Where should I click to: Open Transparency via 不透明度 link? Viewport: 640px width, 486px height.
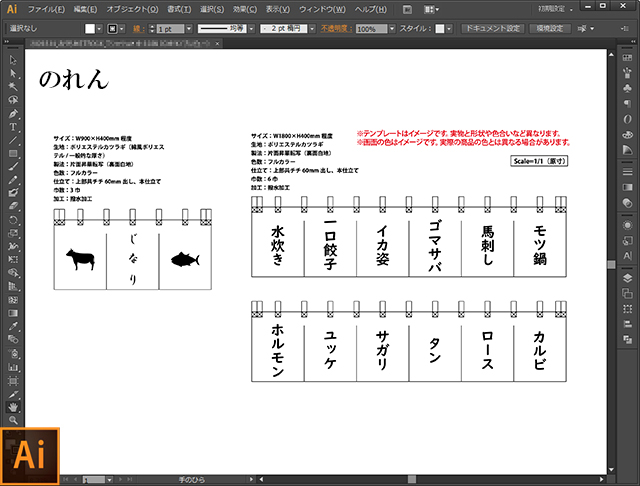(336, 29)
